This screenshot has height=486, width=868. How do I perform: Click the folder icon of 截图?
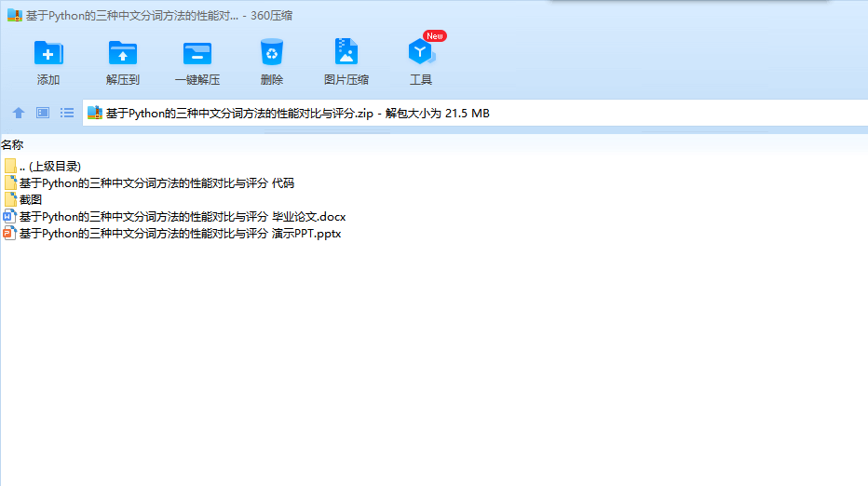tap(9, 199)
